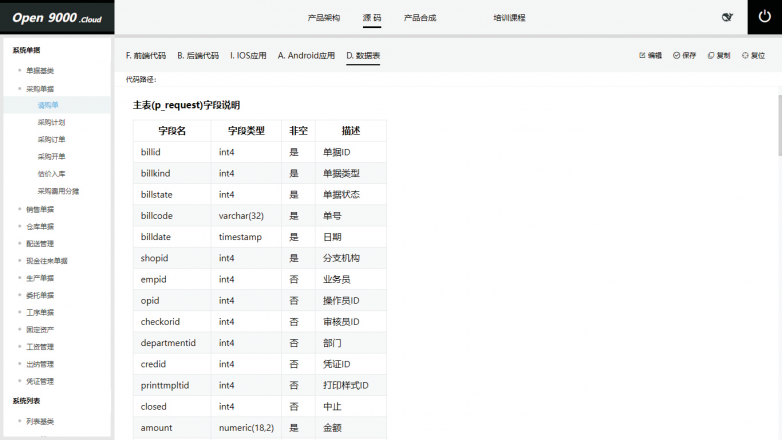Click the Open 9000 .cloud logo

click(57, 18)
